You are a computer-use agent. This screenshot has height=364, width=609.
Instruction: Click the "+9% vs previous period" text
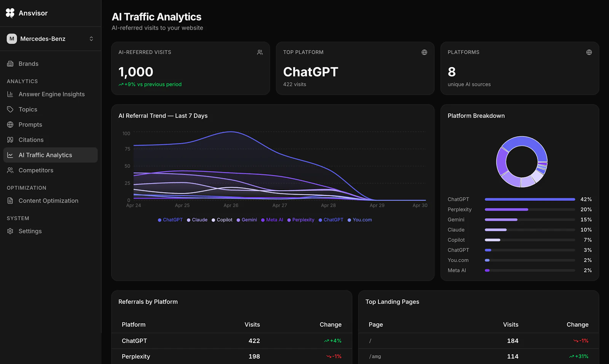[153, 84]
